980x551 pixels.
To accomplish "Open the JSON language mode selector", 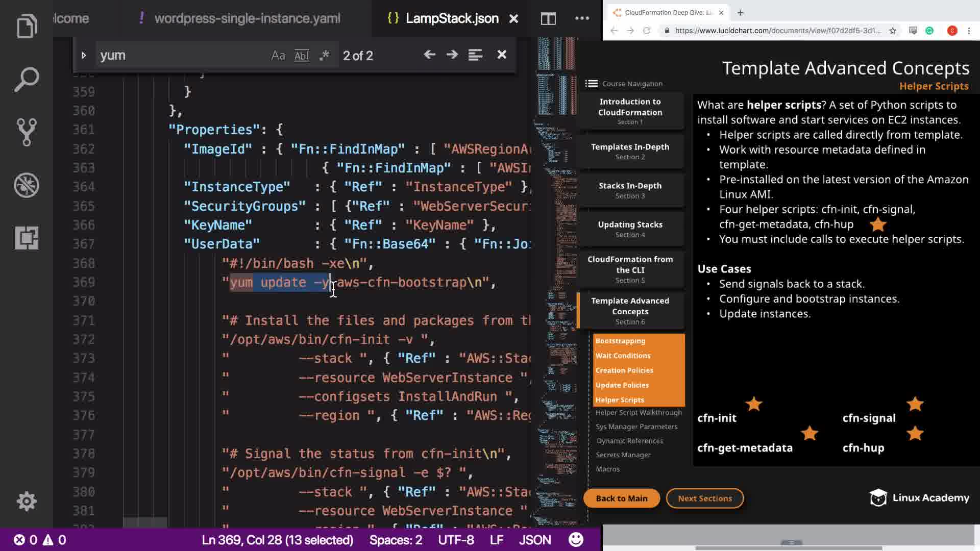I will click(x=535, y=540).
